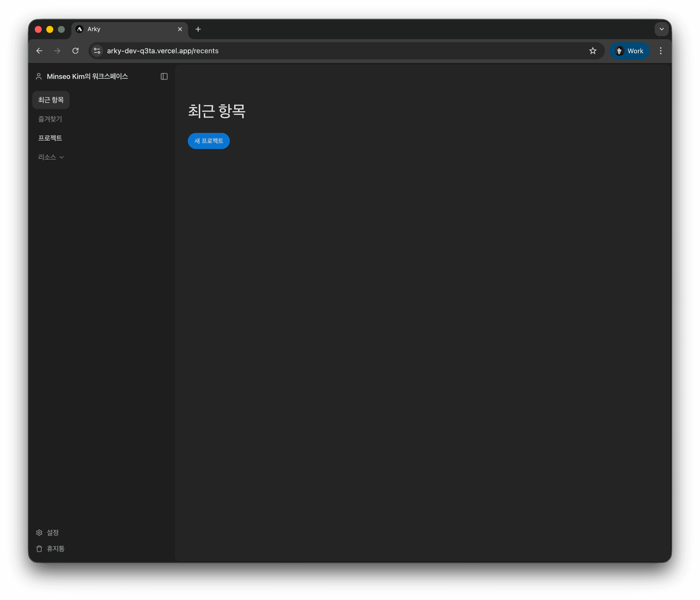
Task: Open settings via the gear icon
Action: click(x=39, y=532)
